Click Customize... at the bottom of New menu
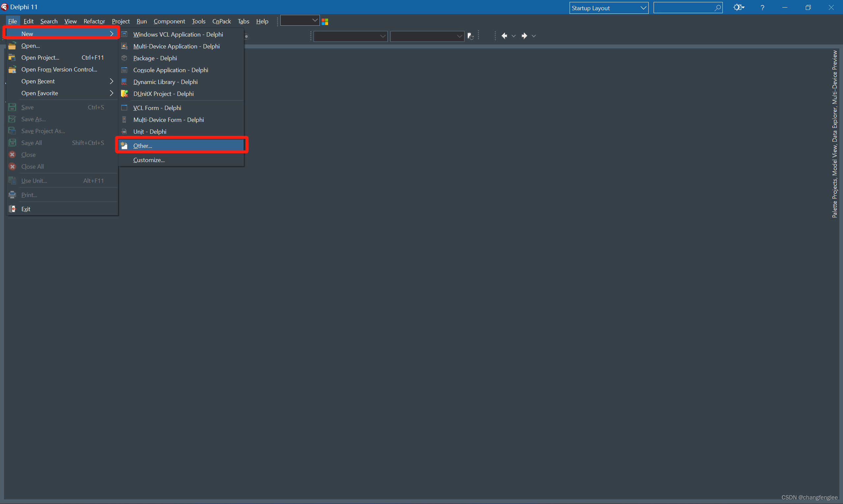Viewport: 843px width, 504px height. (150, 159)
